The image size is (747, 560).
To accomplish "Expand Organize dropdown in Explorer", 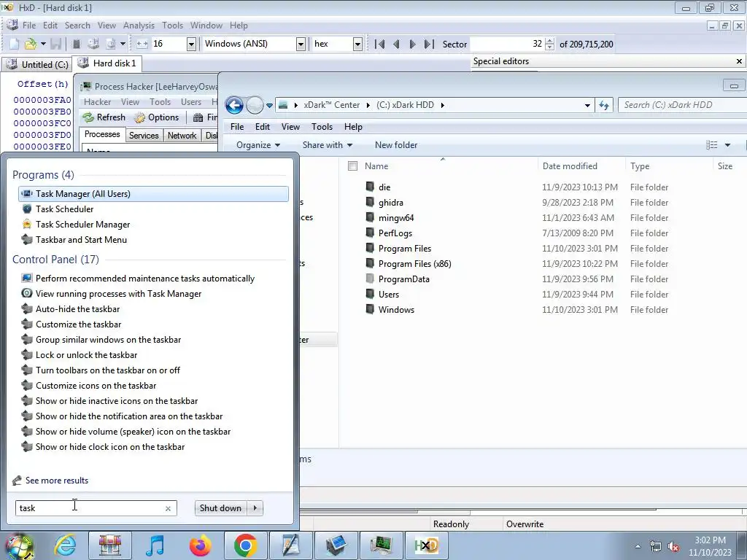I will point(258,145).
